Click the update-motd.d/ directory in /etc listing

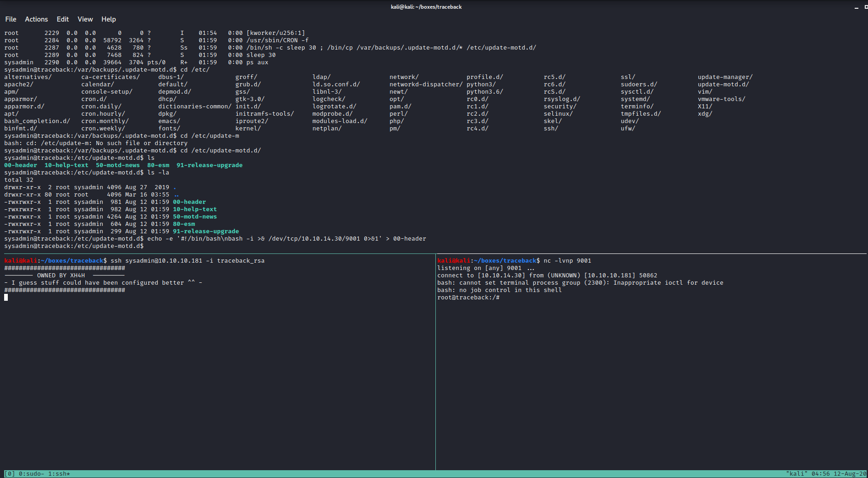[723, 84]
